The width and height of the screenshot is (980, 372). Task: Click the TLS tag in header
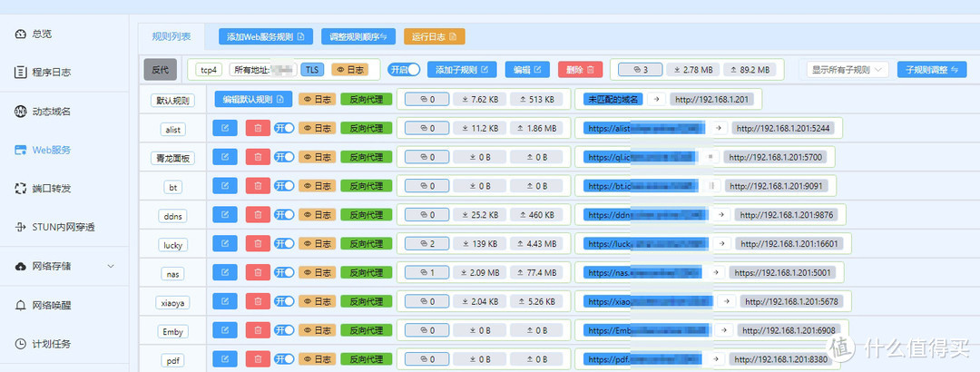tap(312, 69)
